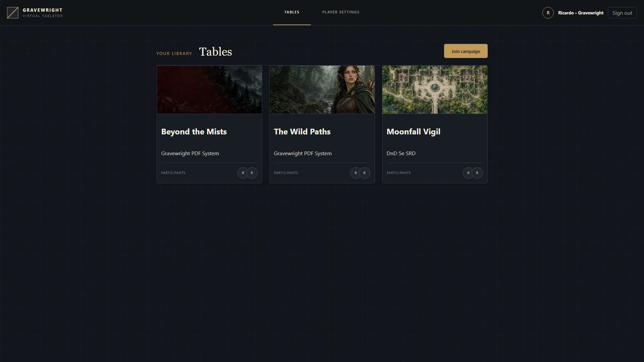Select The Wild Paths title
This screenshot has width=644, height=362.
pos(302,132)
